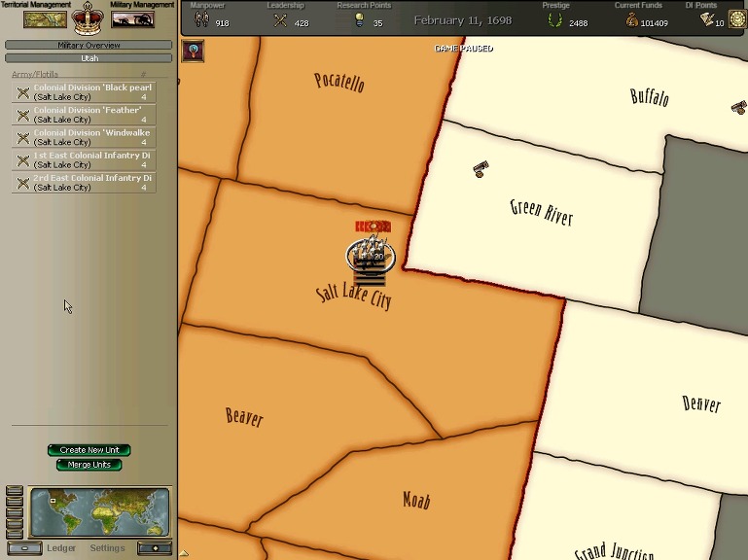Click the Manpower soldiers icon

(x=201, y=19)
